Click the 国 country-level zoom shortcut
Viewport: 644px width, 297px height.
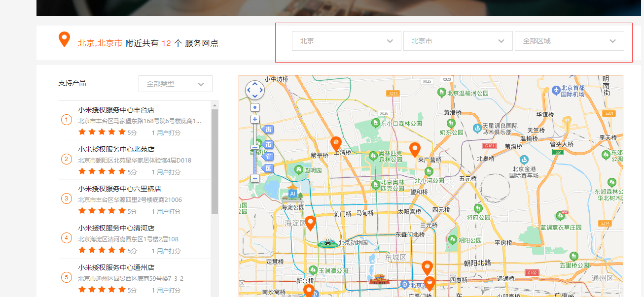pos(268,168)
